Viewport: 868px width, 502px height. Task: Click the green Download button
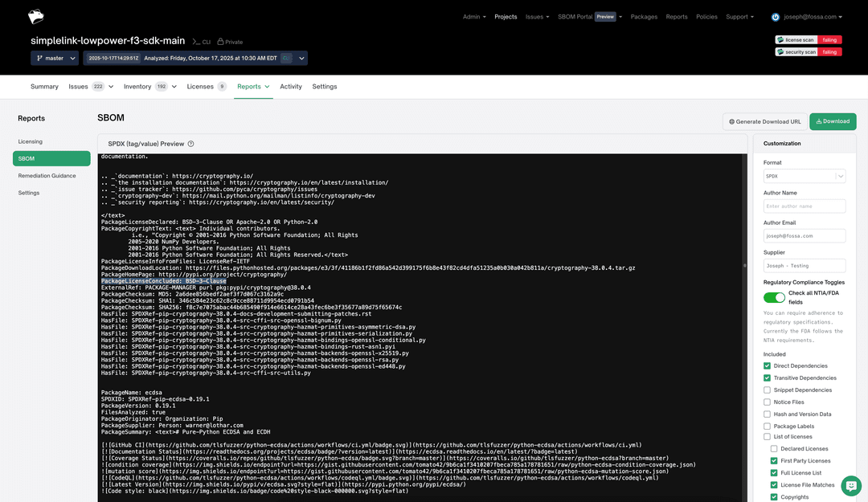(833, 120)
